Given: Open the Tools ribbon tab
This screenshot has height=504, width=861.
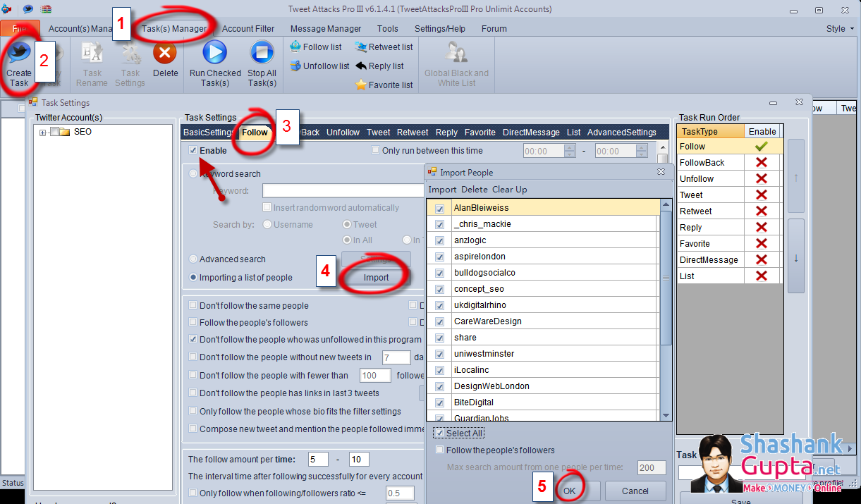Looking at the screenshot, I should tap(388, 29).
